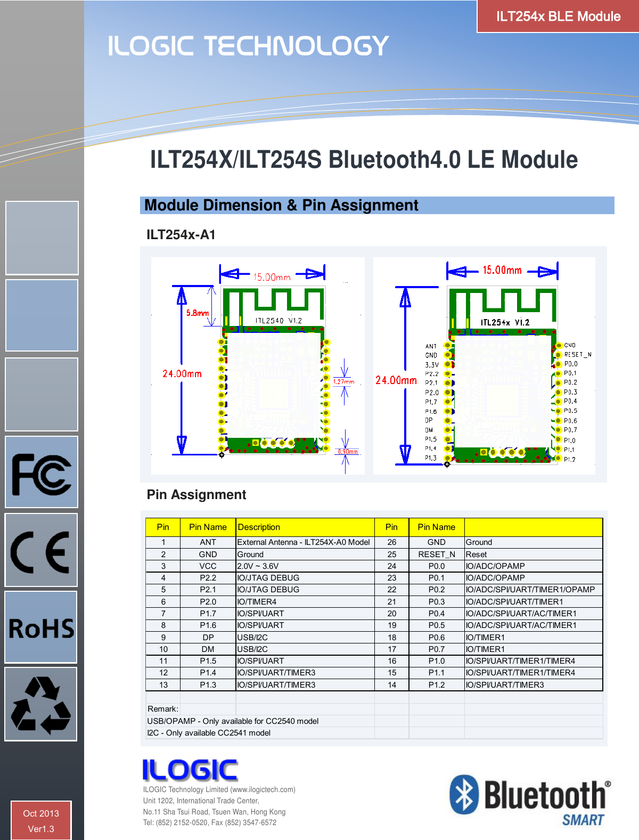Click the Bluetooth Smart logo
Viewport: 639px width, 840px height.
click(x=530, y=800)
